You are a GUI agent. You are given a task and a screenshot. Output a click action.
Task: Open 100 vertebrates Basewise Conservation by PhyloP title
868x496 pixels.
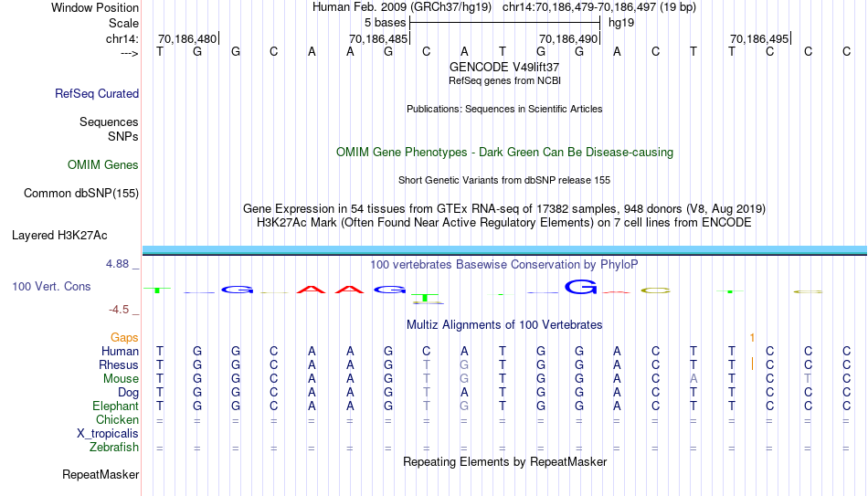pos(504,265)
